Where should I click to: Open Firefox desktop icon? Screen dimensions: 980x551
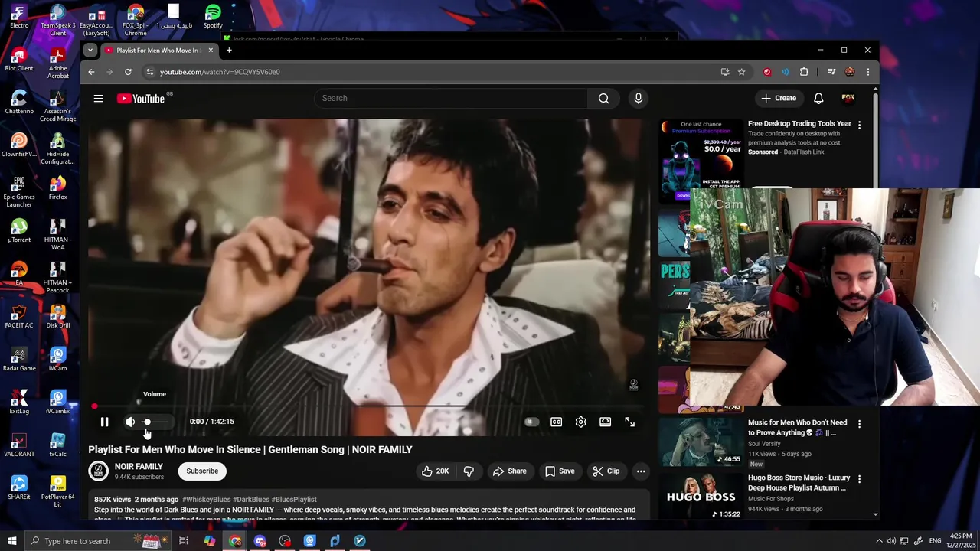tap(57, 187)
